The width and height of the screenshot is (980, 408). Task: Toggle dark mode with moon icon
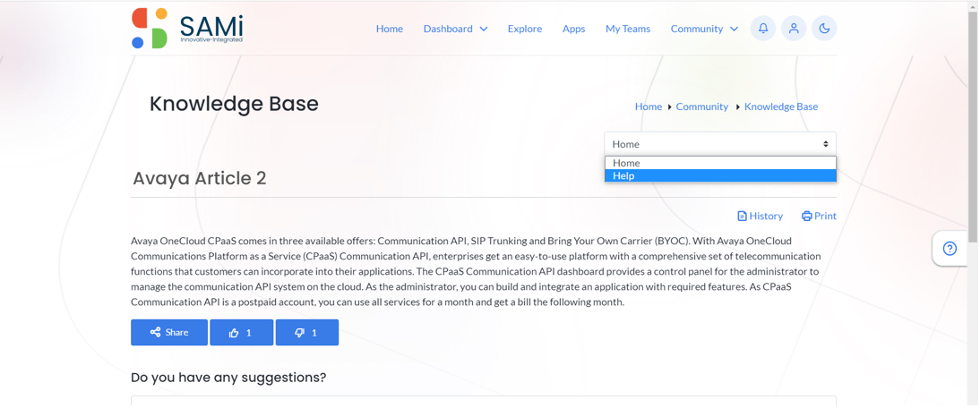(x=824, y=29)
